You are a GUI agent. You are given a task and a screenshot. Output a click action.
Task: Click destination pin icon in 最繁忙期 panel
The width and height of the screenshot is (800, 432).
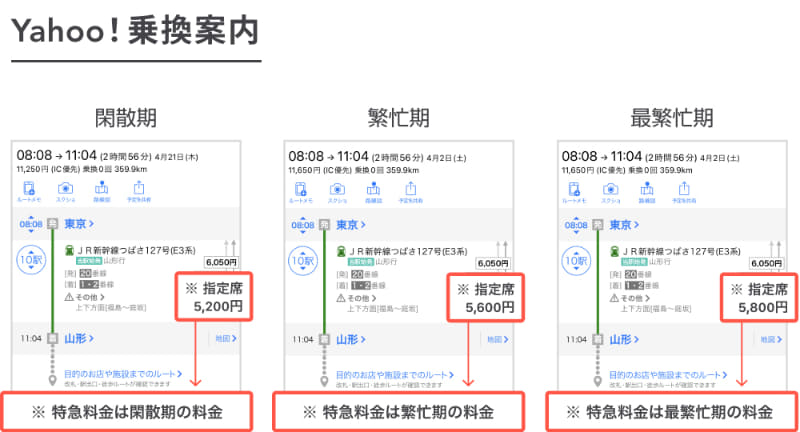pos(597,381)
